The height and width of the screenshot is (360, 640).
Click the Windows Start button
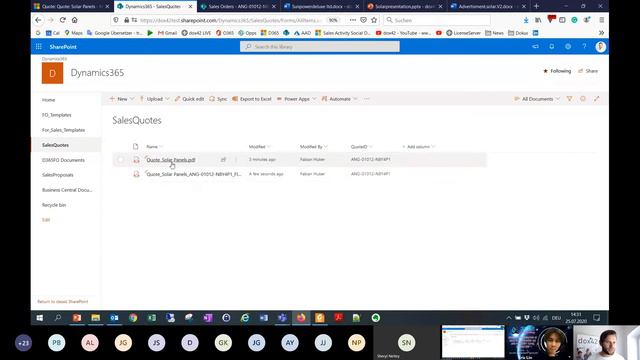[40, 318]
